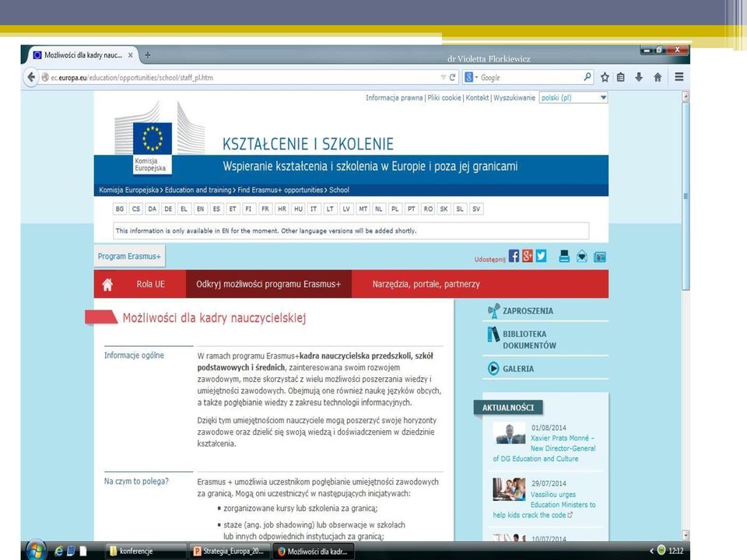This screenshot has height=560, width=747.
Task: Click the red home icon in navigation bar
Action: pyautogui.click(x=107, y=285)
